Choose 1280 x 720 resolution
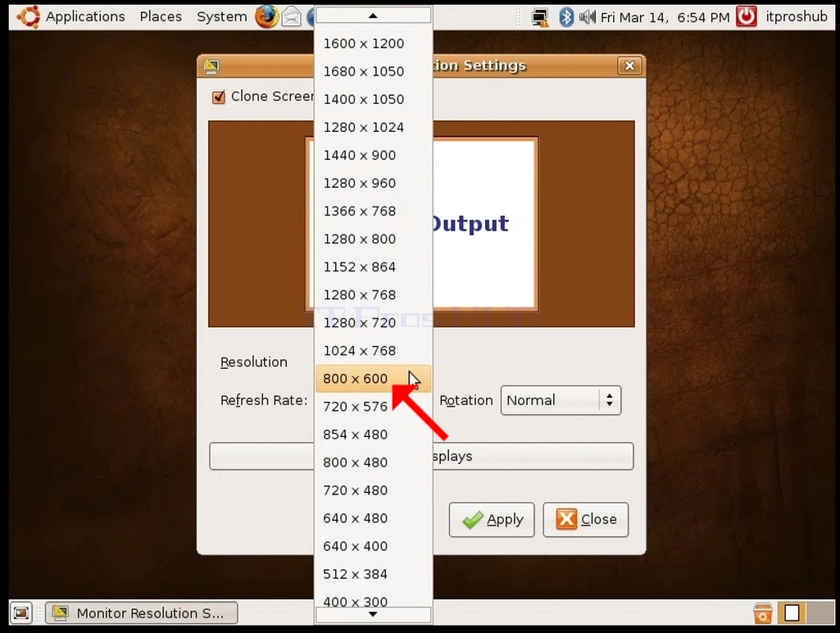Image resolution: width=840 pixels, height=633 pixels. (x=373, y=322)
